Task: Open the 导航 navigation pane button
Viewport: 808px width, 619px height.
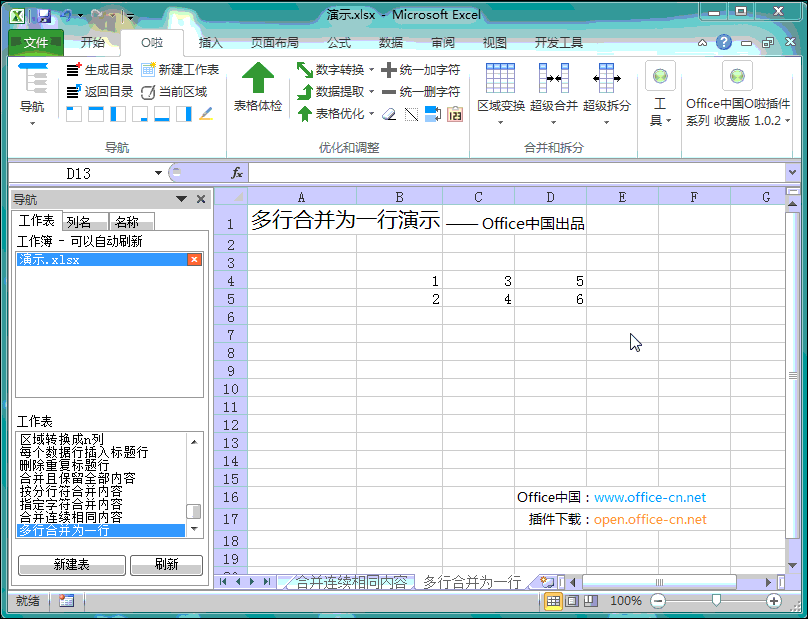Action: tap(32, 93)
